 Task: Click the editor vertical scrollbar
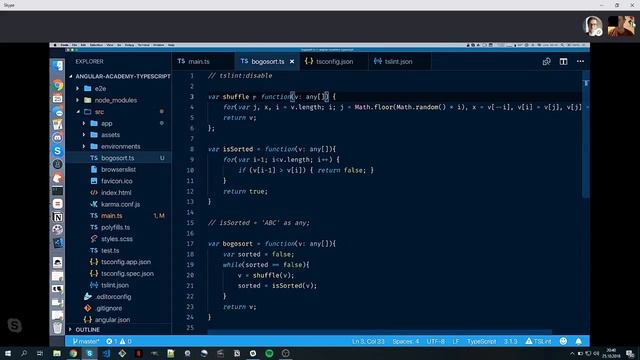[x=586, y=135]
